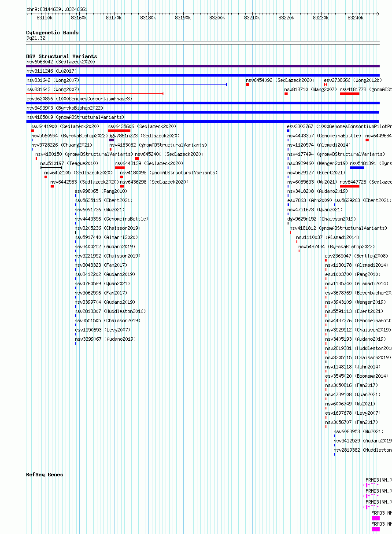Click the purple bar under nsv6568042
This screenshot has height=534, width=392.
(x=203, y=66)
